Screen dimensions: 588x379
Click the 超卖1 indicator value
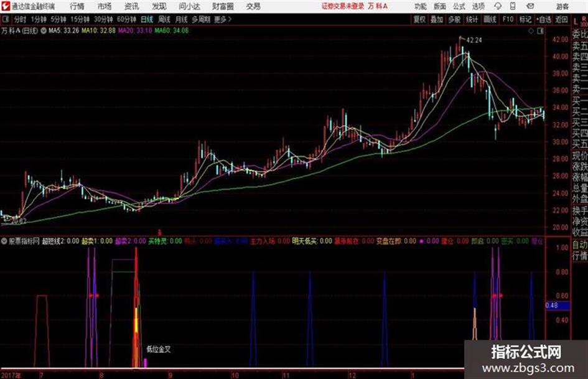click(x=97, y=241)
